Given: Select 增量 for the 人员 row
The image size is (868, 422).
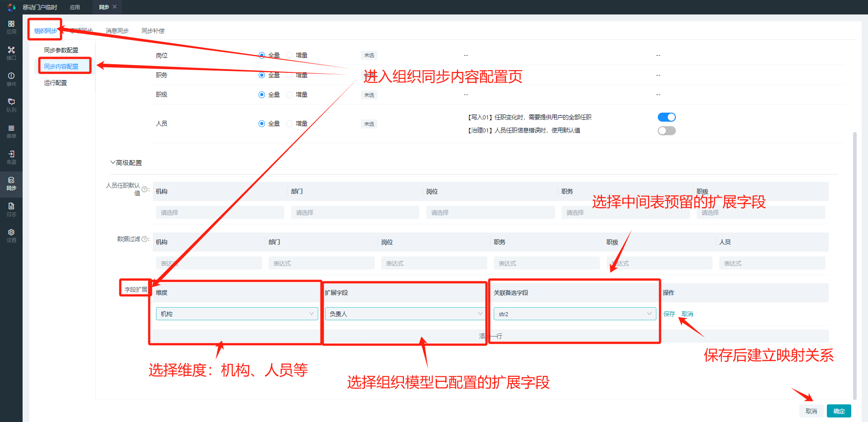Looking at the screenshot, I should coord(289,123).
